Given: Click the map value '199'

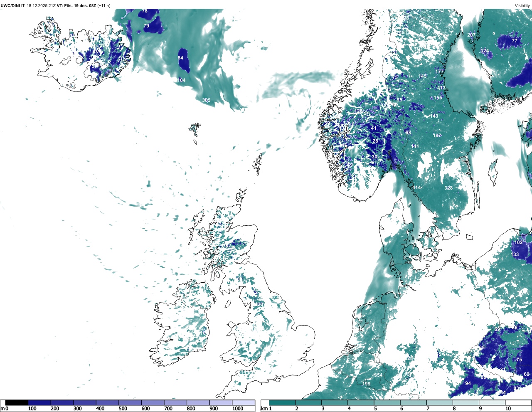Looking at the screenshot, I should pyautogui.click(x=366, y=384).
